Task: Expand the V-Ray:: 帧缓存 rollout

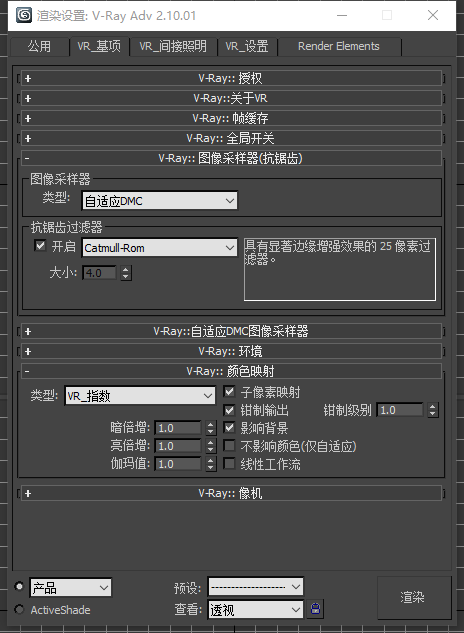Action: 231,118
